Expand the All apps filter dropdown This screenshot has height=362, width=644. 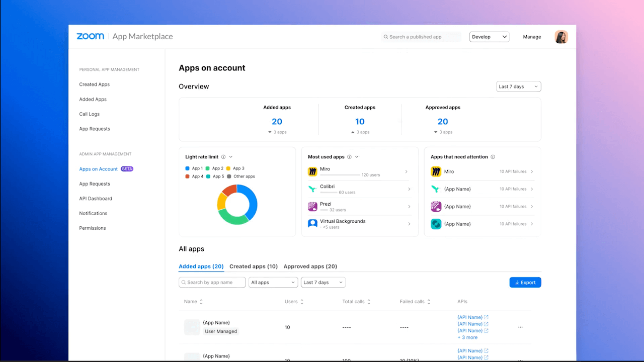(x=273, y=282)
